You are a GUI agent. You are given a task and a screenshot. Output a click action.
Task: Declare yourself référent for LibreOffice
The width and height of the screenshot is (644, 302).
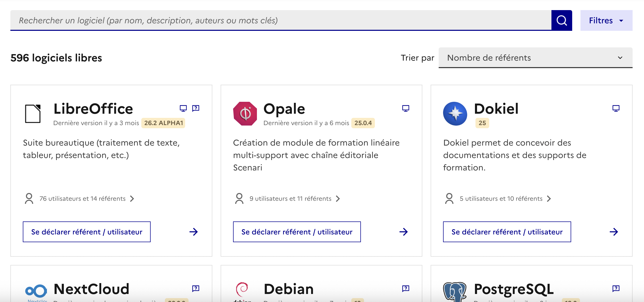pos(87,232)
